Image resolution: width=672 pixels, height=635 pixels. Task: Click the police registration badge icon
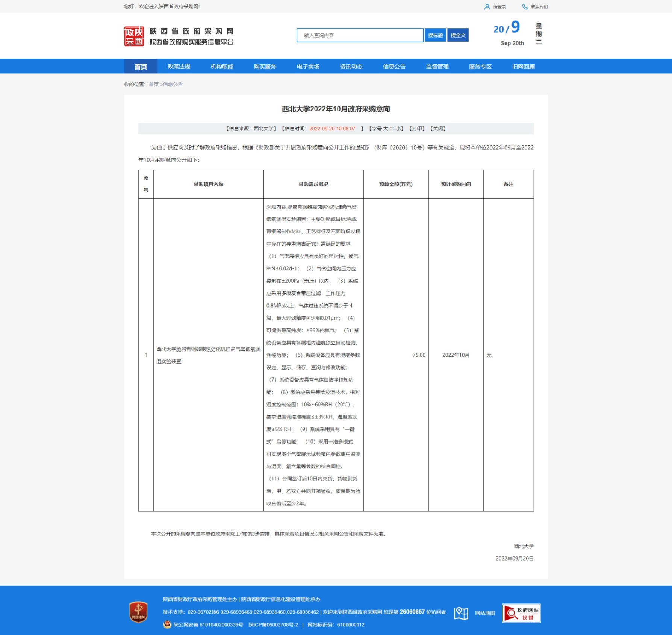167,624
